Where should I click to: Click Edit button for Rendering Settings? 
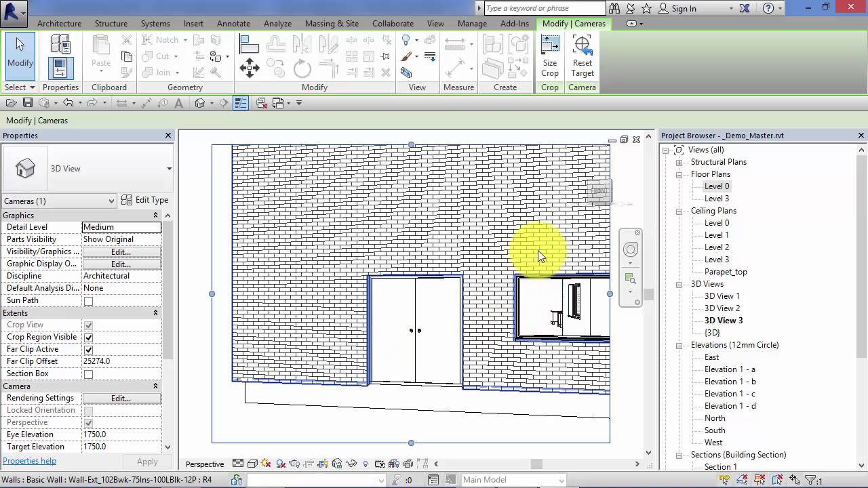point(121,399)
